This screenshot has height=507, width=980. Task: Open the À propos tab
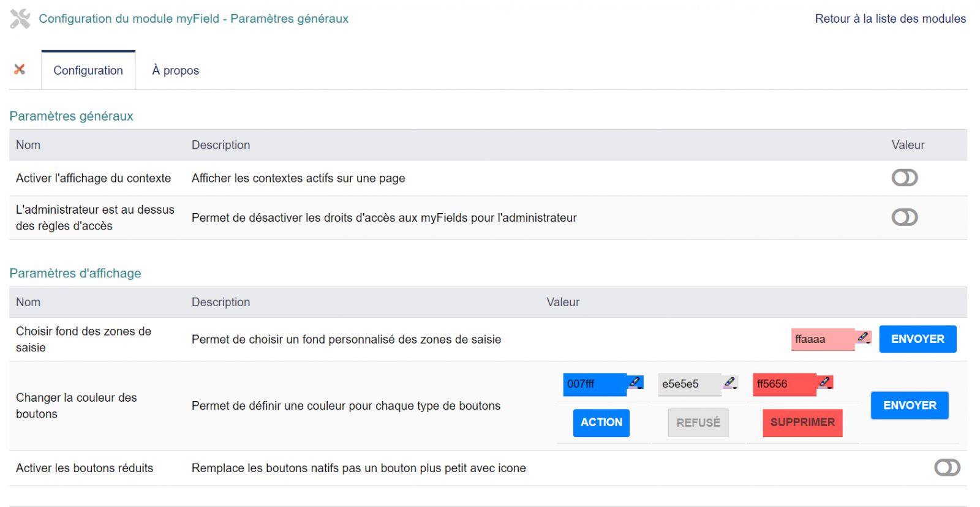pyautogui.click(x=175, y=70)
